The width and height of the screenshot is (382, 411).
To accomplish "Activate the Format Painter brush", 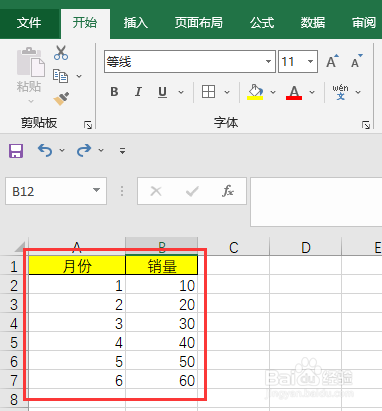I will (61, 99).
